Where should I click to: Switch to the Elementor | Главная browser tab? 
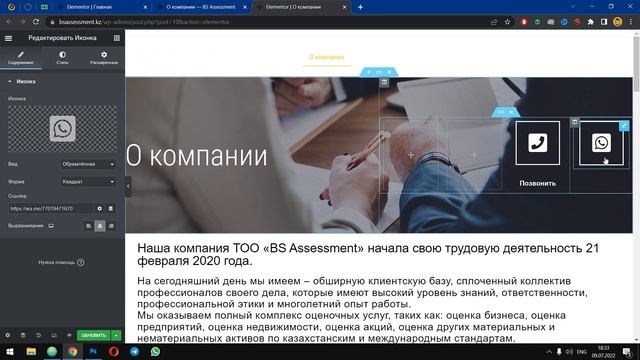102,7
